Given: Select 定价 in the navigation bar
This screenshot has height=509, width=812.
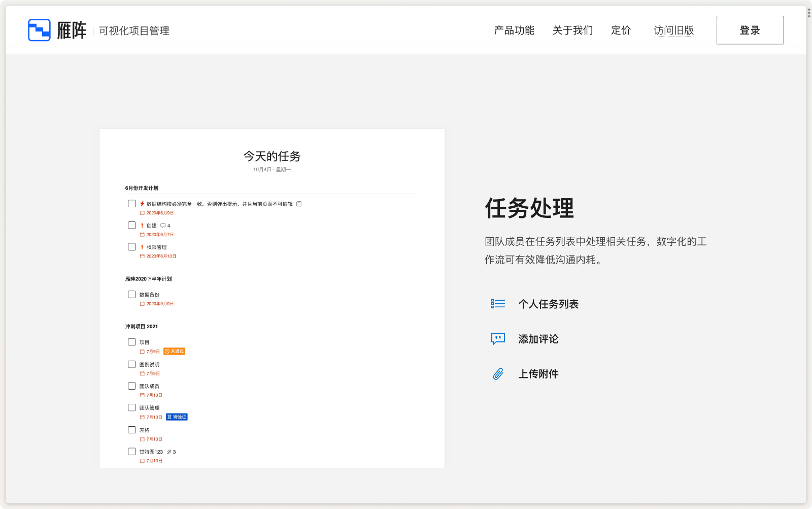Looking at the screenshot, I should 620,30.
